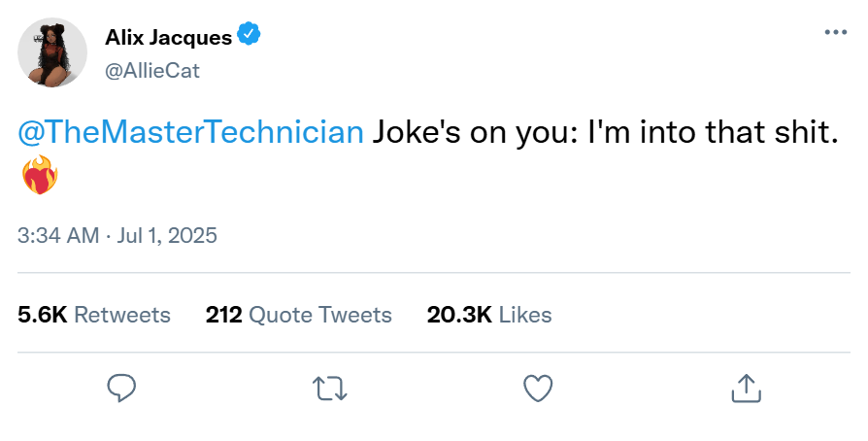Visit the @AllieCat handle link
The height and width of the screenshot is (441, 868).
(152, 70)
